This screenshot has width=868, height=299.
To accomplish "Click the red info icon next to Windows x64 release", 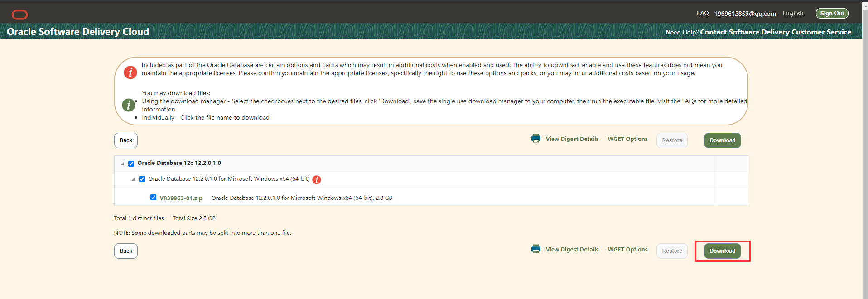I will (317, 180).
